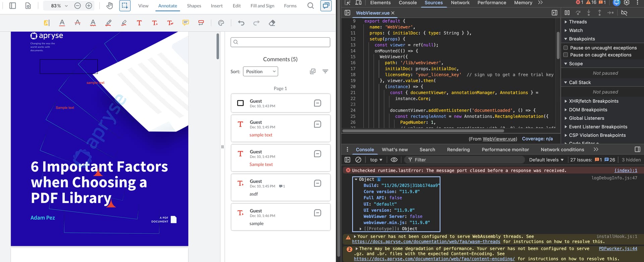This screenshot has height=262, width=644.
Task: Open the Default levels dropdown
Action: tap(546, 160)
